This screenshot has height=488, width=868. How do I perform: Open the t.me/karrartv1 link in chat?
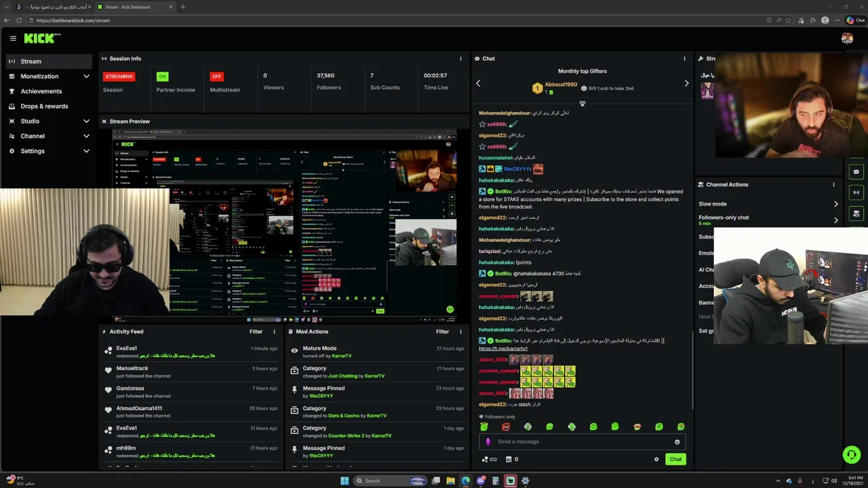[x=503, y=348]
